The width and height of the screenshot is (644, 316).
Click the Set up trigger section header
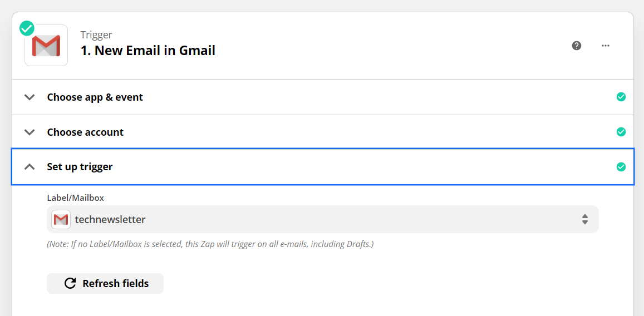point(80,167)
